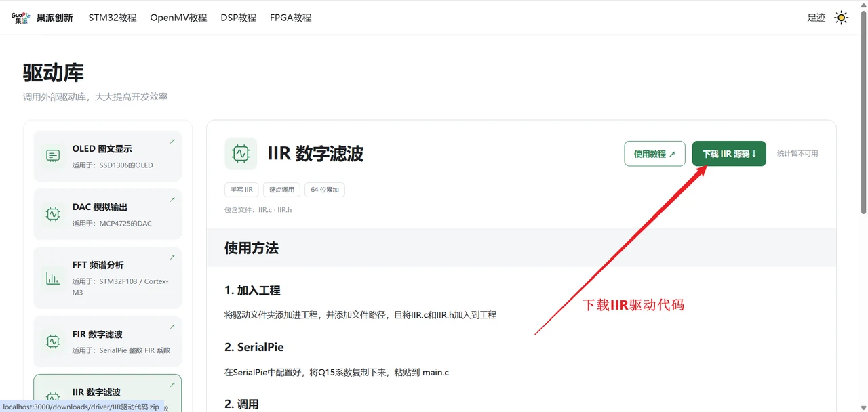The width and height of the screenshot is (868, 412).
Task: Open the FPGA教程 menu
Action: pyautogui.click(x=290, y=18)
